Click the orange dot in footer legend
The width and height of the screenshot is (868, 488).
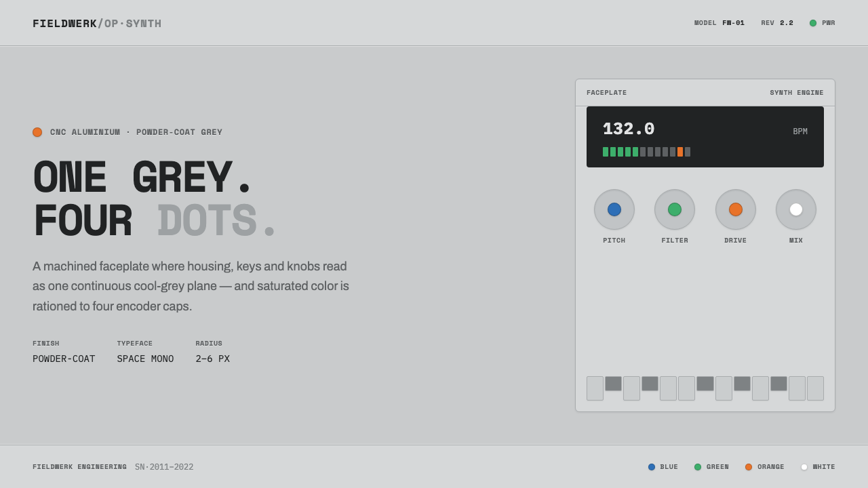click(749, 467)
